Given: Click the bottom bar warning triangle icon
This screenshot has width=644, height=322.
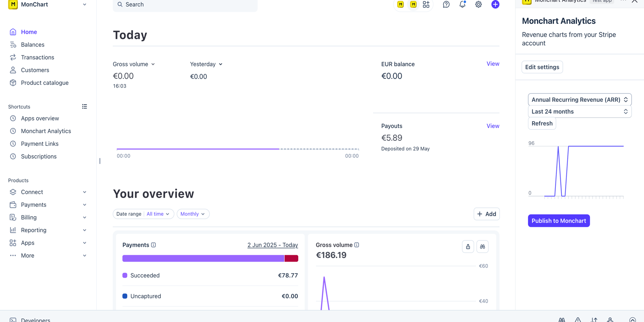Looking at the screenshot, I should pyautogui.click(x=578, y=320).
